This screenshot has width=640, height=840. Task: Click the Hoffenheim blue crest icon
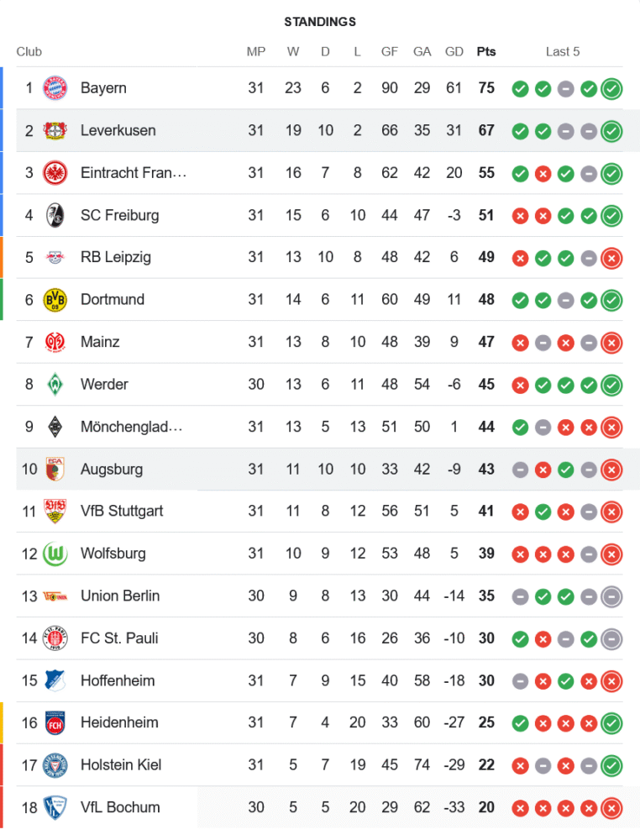coord(55,680)
